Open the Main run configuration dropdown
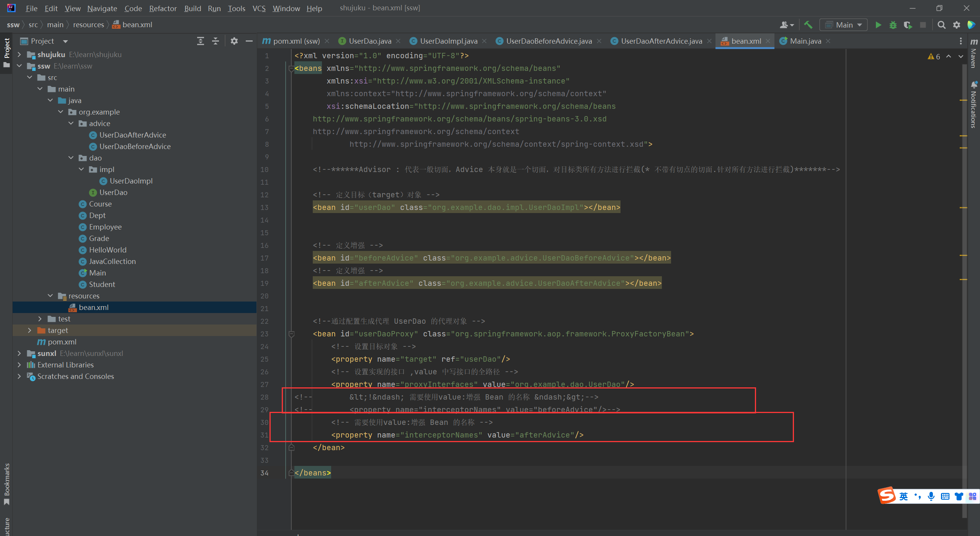 843,25
